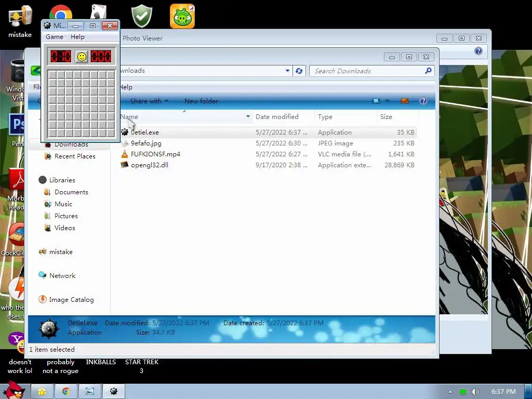Click the Explorer Help menu

click(x=126, y=87)
